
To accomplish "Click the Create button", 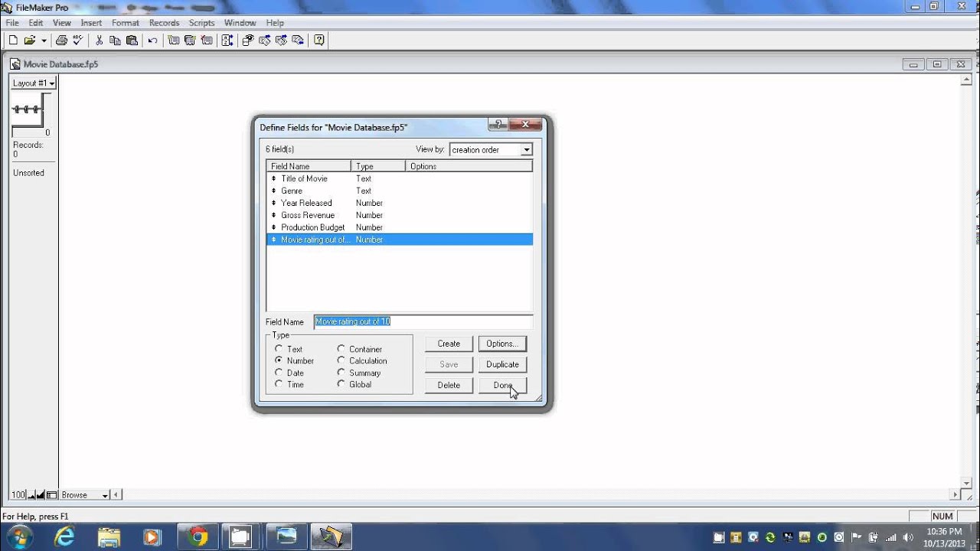I will pos(449,344).
